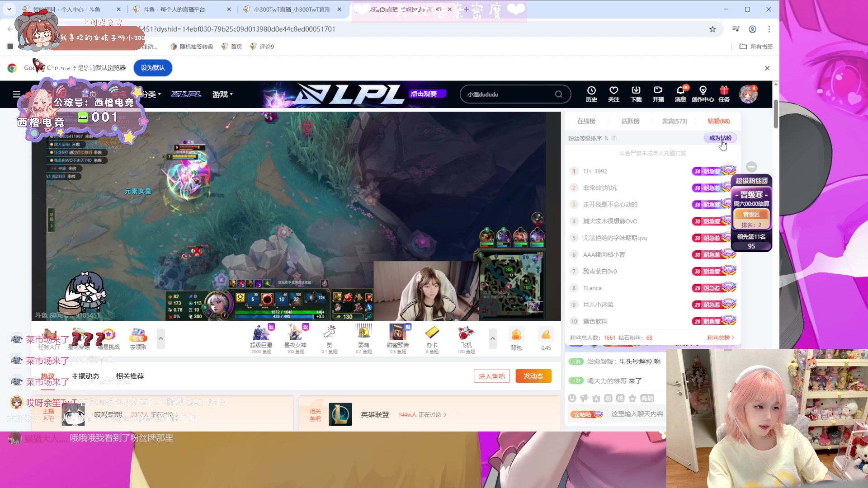Switch to the 相关推荐 tab
Image resolution: width=868 pixels, height=488 pixels.
coord(130,376)
